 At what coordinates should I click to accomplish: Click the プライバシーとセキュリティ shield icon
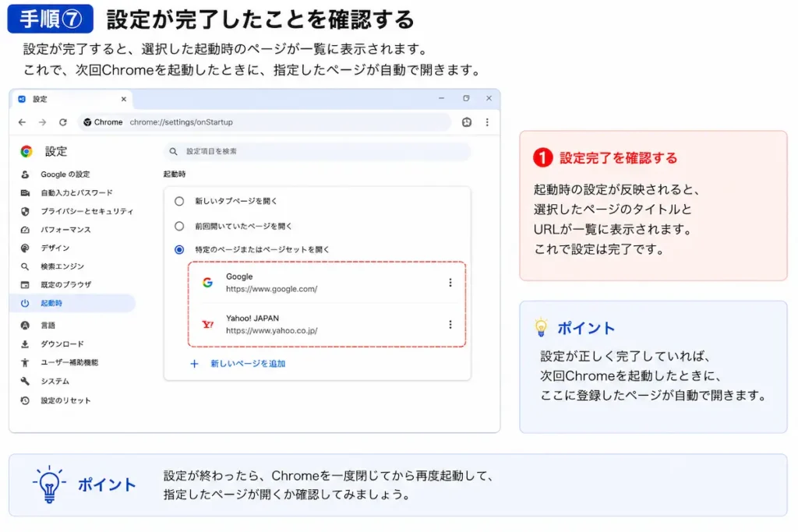tap(24, 211)
